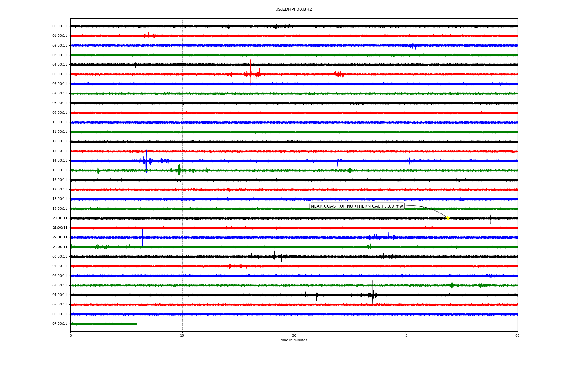588x368 pixels.
Task: Click the 'time in minutes' axis label
Action: coord(294,340)
